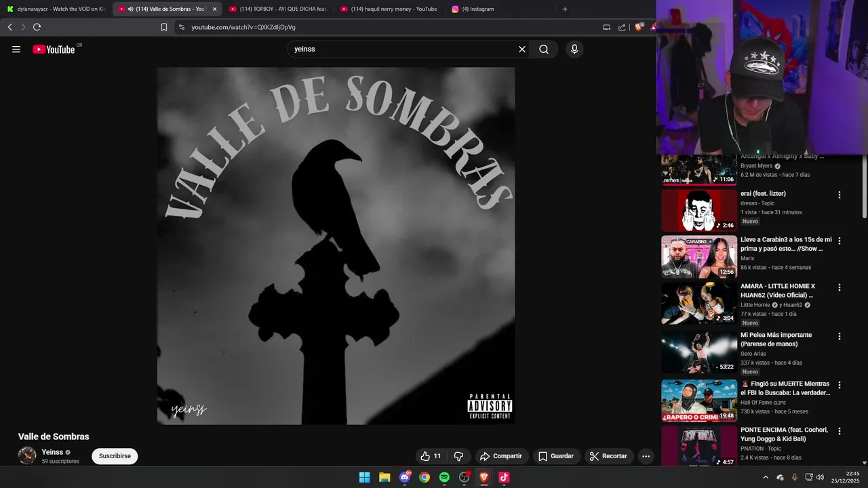Dislike the video with thumbs down

[x=458, y=456]
